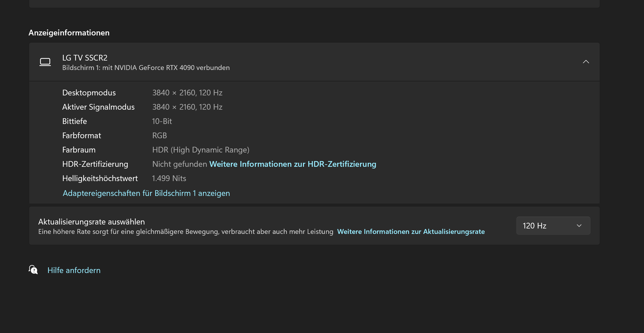Click the refresh rate dropdown chevron arrow
Screen dimensions: 644x333
[x=579, y=226]
